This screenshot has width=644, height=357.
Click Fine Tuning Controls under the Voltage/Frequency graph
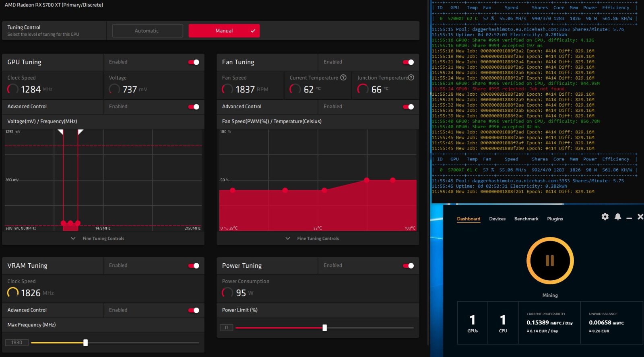(103, 238)
